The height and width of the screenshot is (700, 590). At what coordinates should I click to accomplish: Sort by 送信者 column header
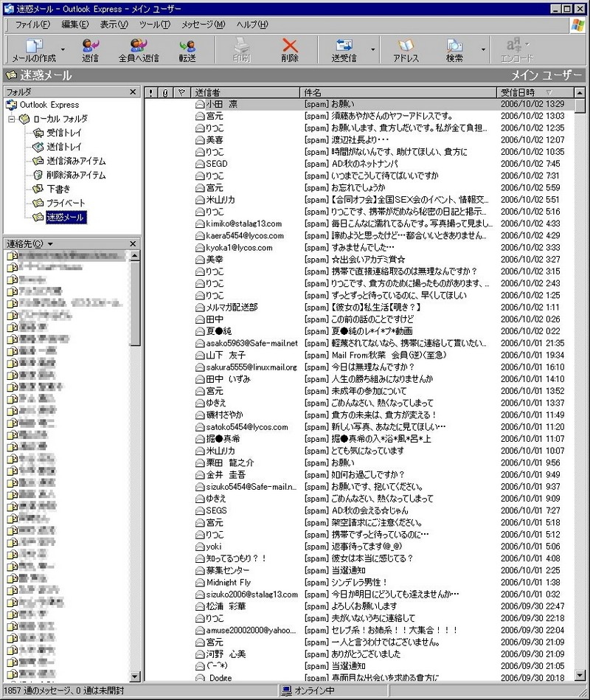click(x=246, y=93)
